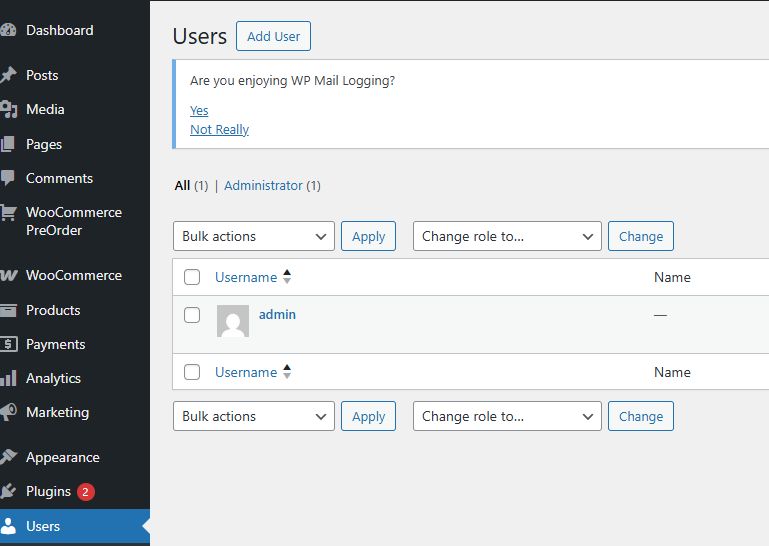Click the Posts pushpin icon
Screen dimensions: 769x546
9,75
